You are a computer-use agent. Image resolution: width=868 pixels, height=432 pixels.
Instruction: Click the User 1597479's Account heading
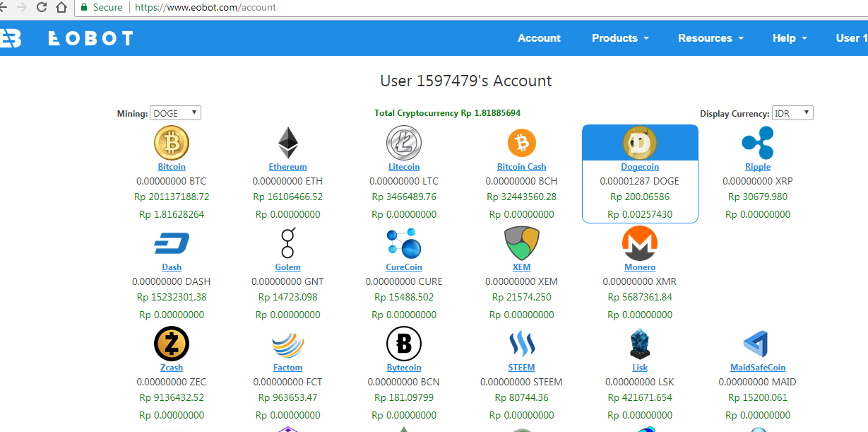466,81
